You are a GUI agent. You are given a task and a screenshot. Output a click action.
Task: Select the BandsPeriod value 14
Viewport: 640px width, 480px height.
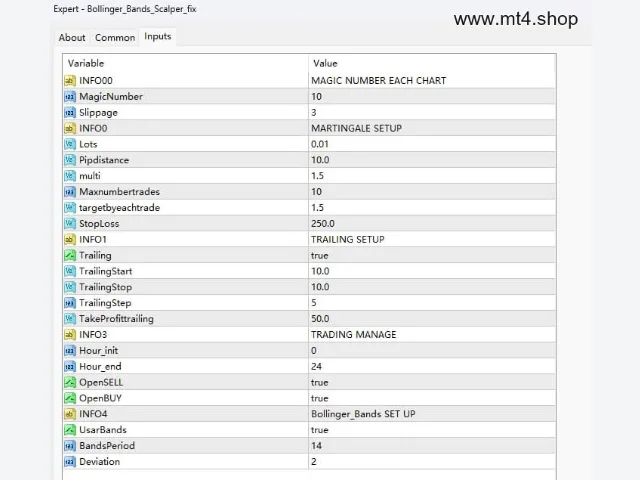click(x=316, y=446)
